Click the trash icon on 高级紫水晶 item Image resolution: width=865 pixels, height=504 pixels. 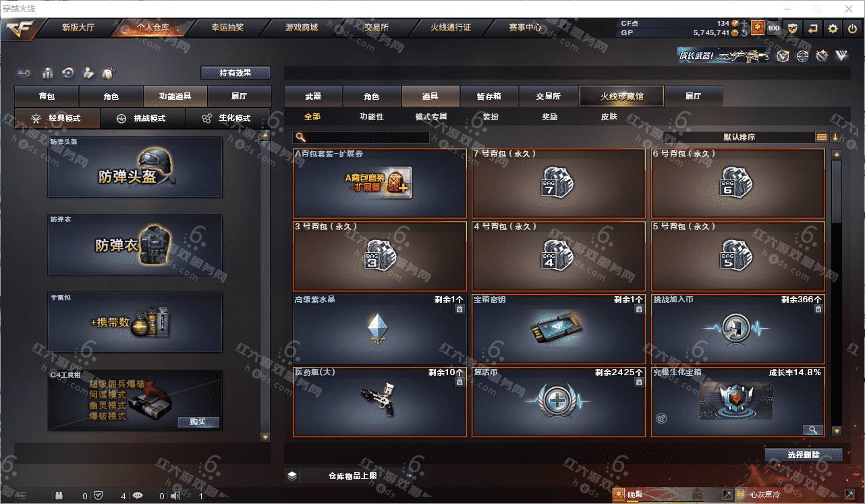pyautogui.click(x=459, y=309)
